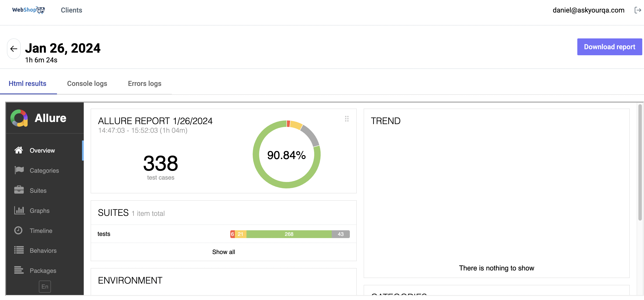
Task: Open Graphs in Allure sidebar
Action: (x=44, y=210)
